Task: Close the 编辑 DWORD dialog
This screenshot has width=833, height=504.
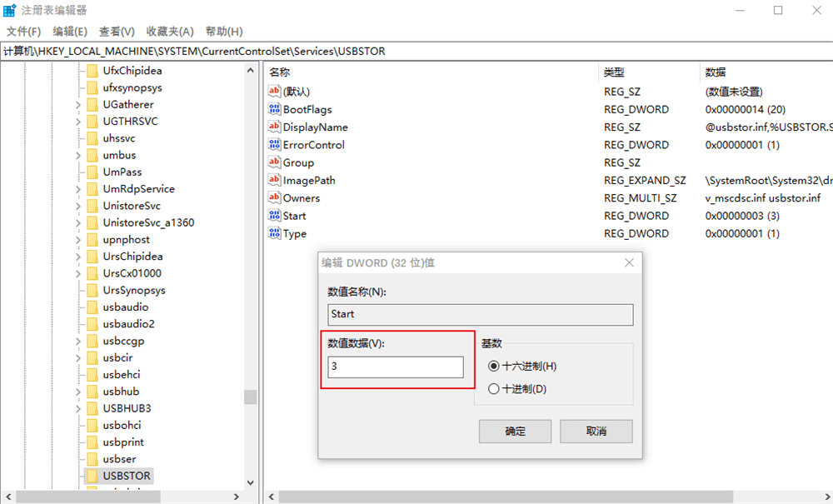Action: tap(630, 262)
